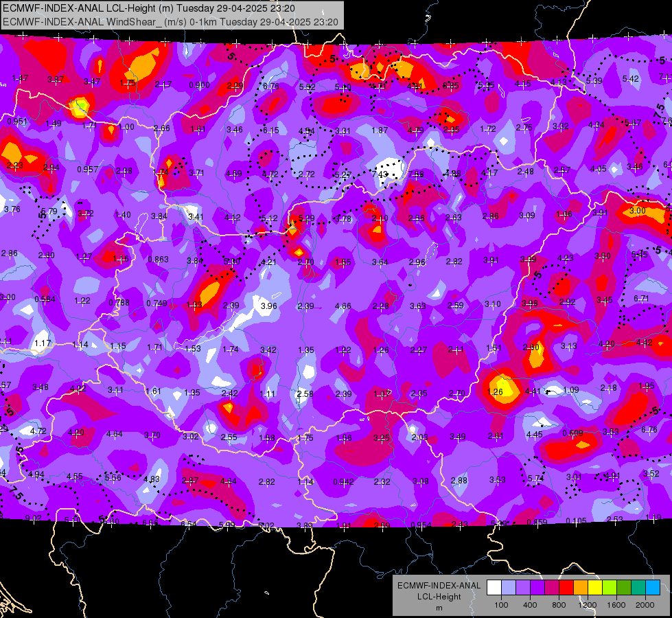Click the wind shear value 5.74
Viewport: 672px width, 618px height.
point(535,478)
